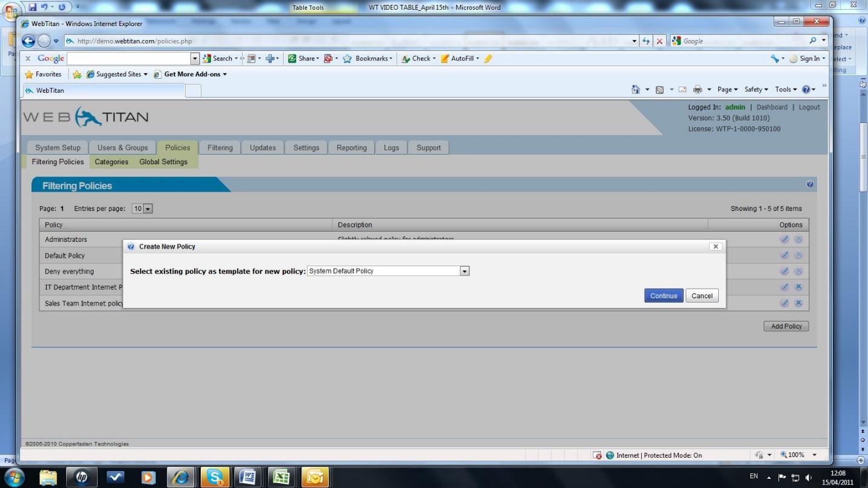This screenshot has width=868, height=488.
Task: Click the Logout link
Action: click(810, 107)
